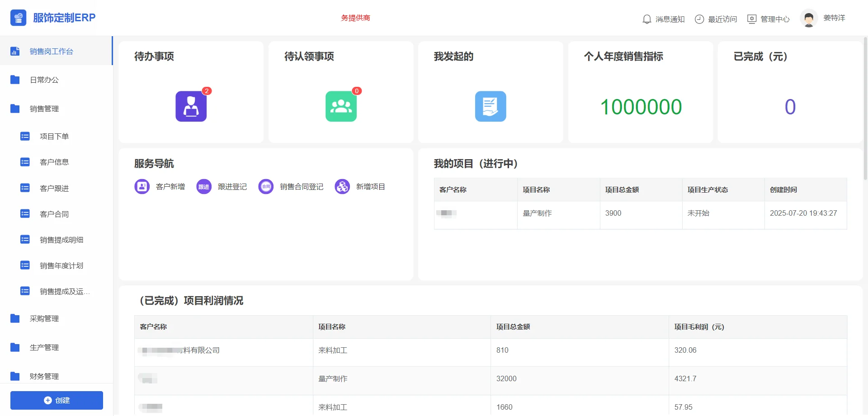
Task: Open the 我发起的 blue document icon
Action: coord(491,106)
